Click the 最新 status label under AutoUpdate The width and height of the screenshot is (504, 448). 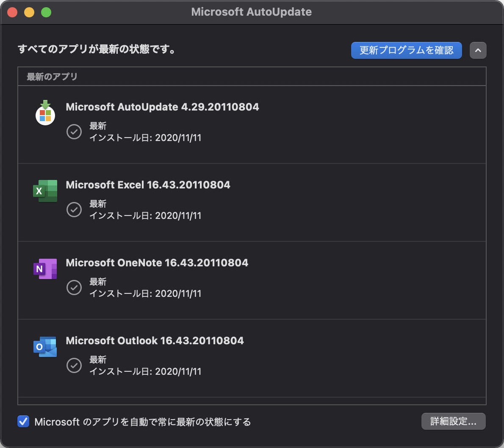pos(98,126)
